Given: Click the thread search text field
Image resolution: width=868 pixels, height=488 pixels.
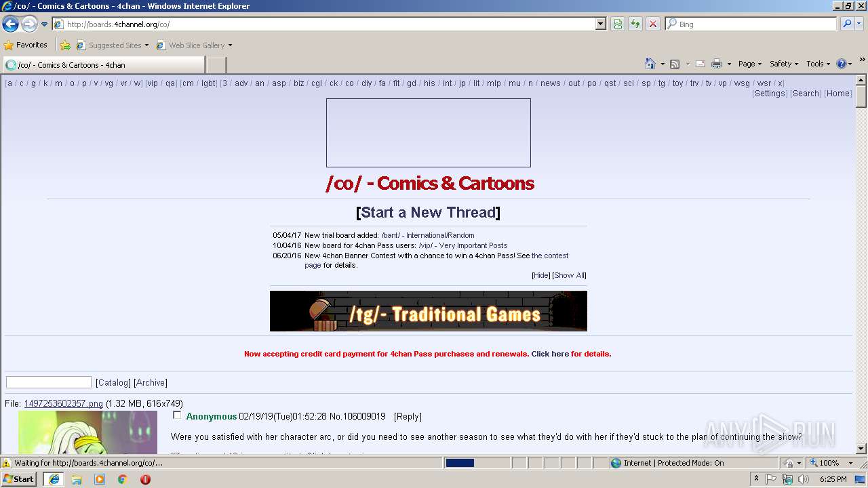Looking at the screenshot, I should 49,382.
